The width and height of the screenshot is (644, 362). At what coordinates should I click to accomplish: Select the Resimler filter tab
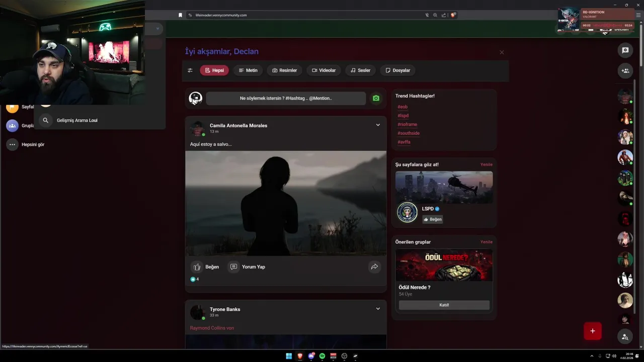tap(285, 70)
